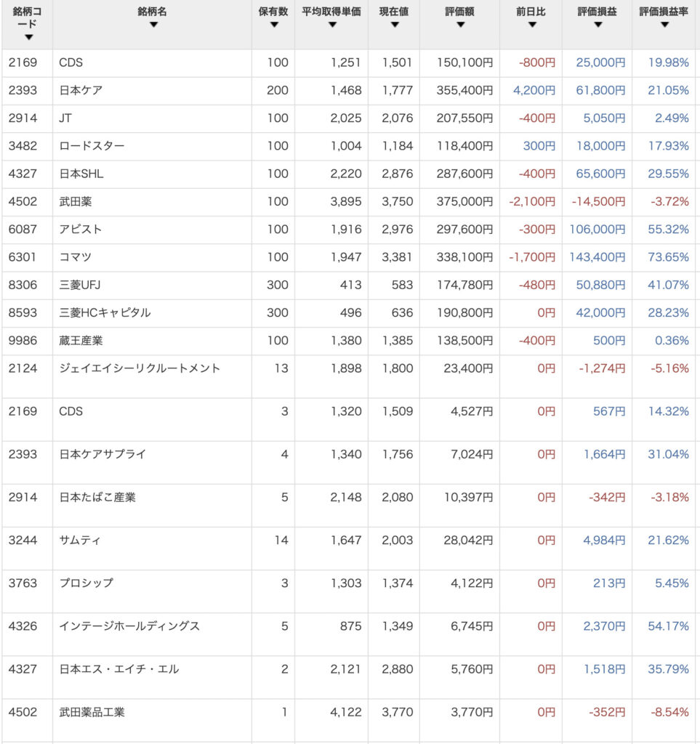The width and height of the screenshot is (700, 744).
Task: Select stock name アビスト
Action: tap(80, 229)
